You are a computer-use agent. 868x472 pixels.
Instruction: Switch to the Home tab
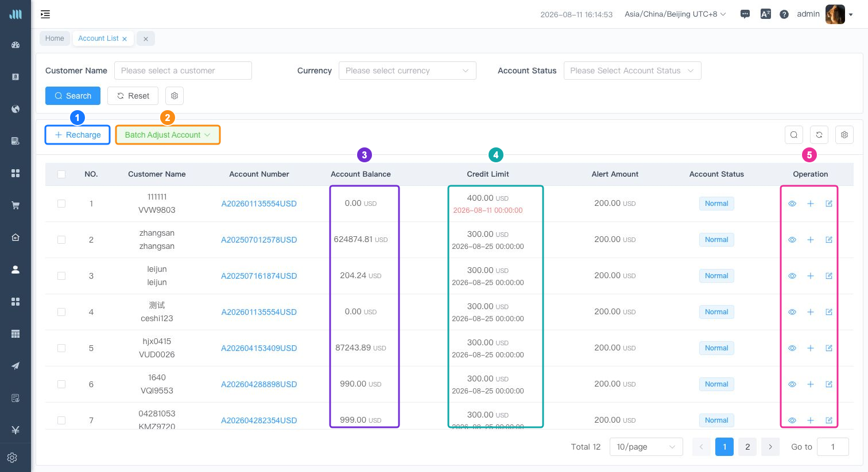(55, 38)
